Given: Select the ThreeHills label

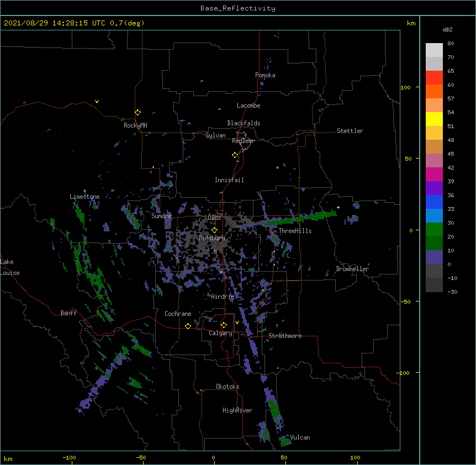Looking at the screenshot, I should pyautogui.click(x=295, y=231).
